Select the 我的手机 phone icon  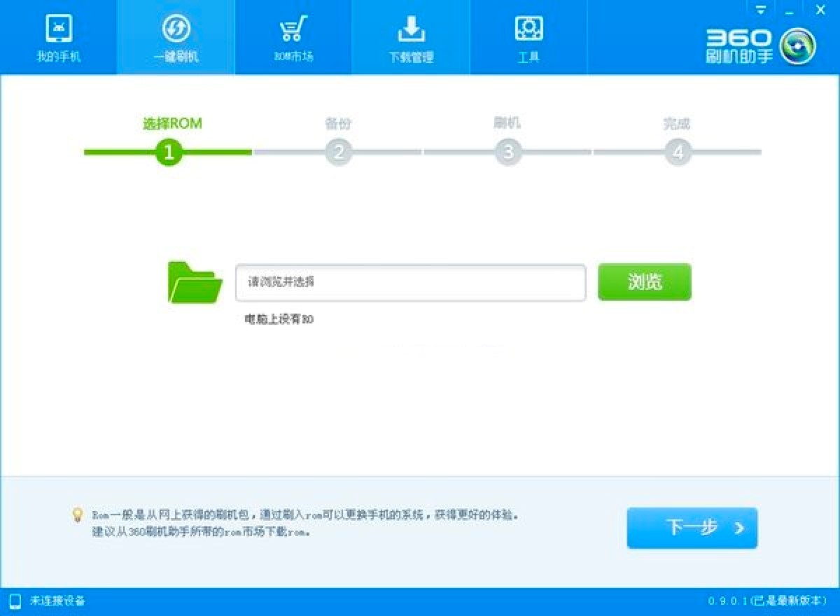coord(59,29)
